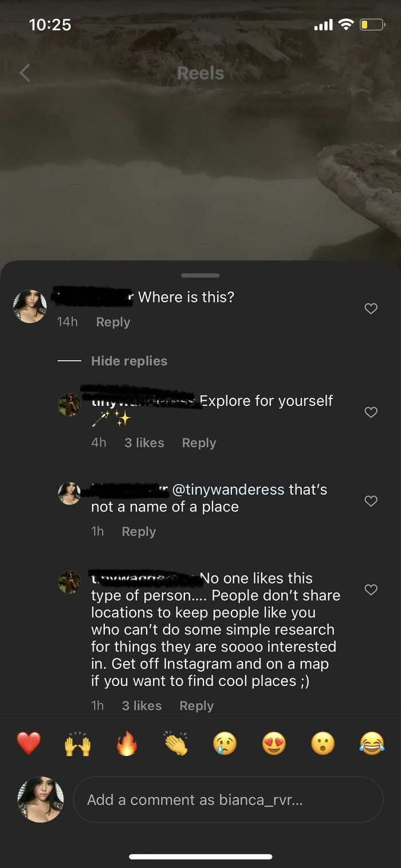Insert the surprised face emoji
The height and width of the screenshot is (868, 401).
pos(323,744)
